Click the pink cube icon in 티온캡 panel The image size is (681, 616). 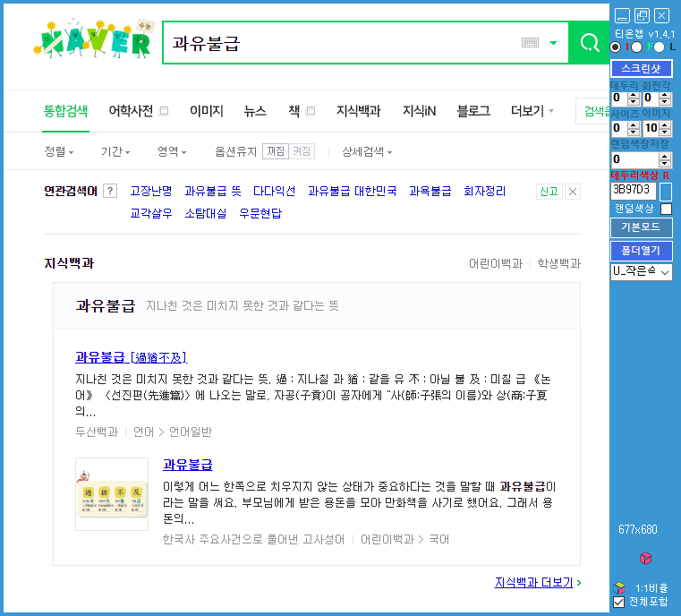click(x=645, y=558)
